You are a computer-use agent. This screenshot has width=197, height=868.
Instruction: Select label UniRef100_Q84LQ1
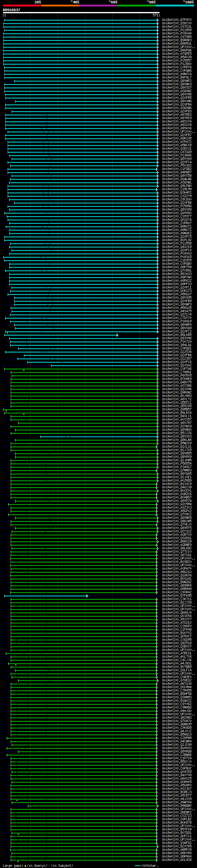(x=176, y=345)
